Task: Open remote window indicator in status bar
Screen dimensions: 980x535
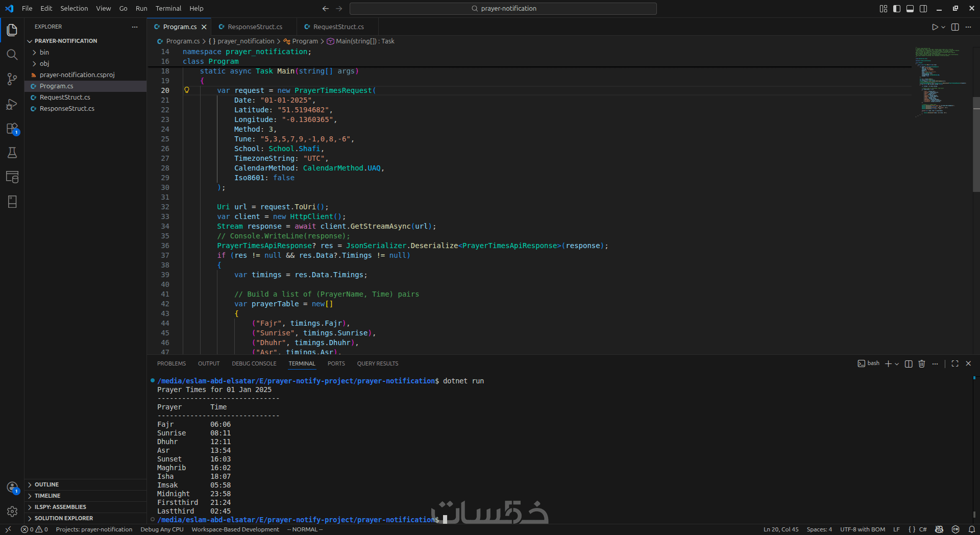Action: coord(8,529)
